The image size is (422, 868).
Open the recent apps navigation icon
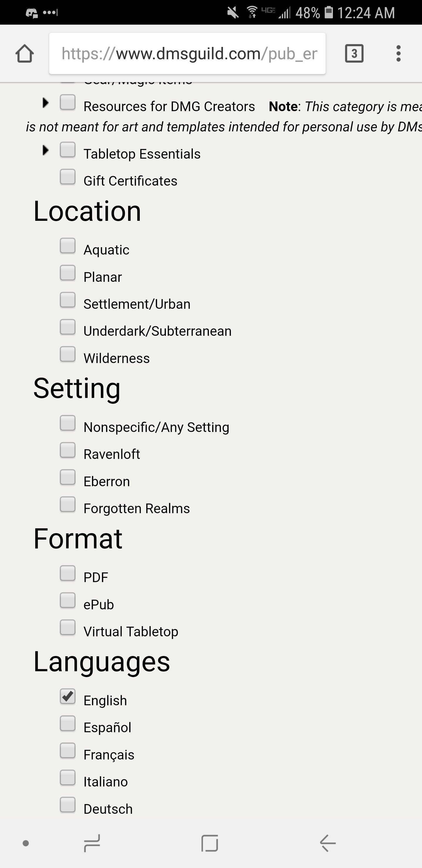tap(92, 843)
